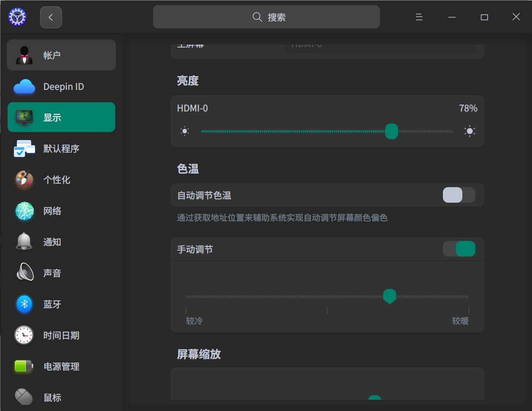Click the 较冷 label under slider
The height and width of the screenshot is (411, 532).
click(x=194, y=321)
